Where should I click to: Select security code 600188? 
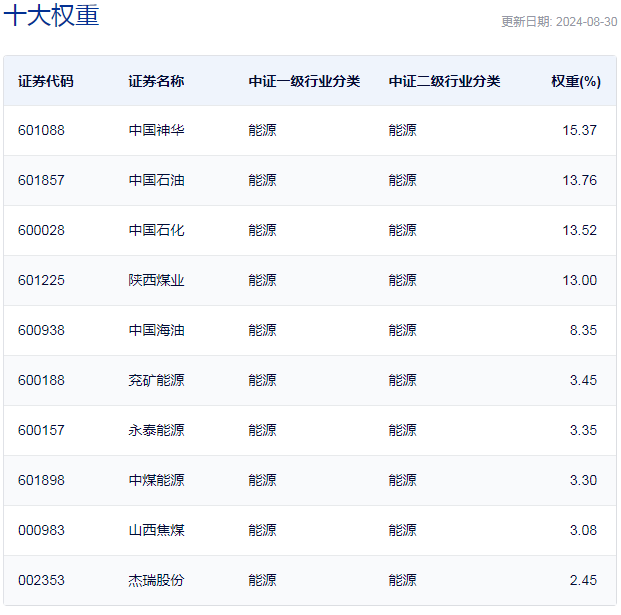[41, 380]
